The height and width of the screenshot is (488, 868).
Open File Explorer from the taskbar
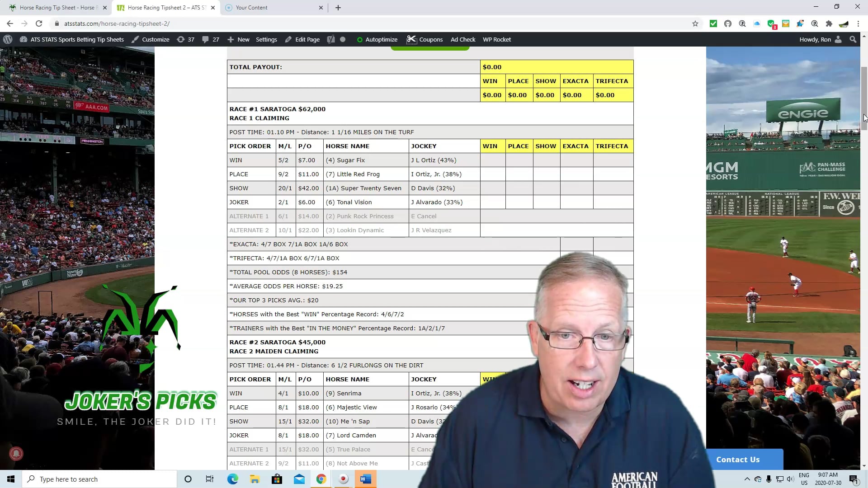click(x=255, y=479)
